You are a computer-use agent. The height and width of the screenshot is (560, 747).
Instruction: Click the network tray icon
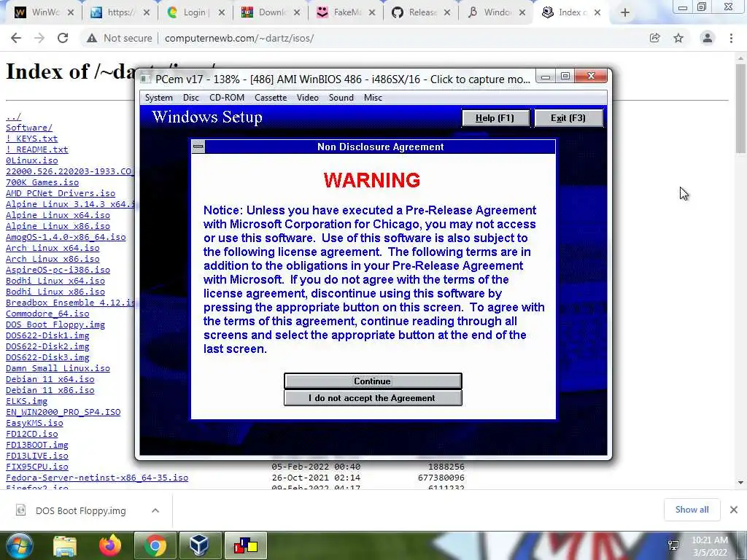[x=673, y=545]
